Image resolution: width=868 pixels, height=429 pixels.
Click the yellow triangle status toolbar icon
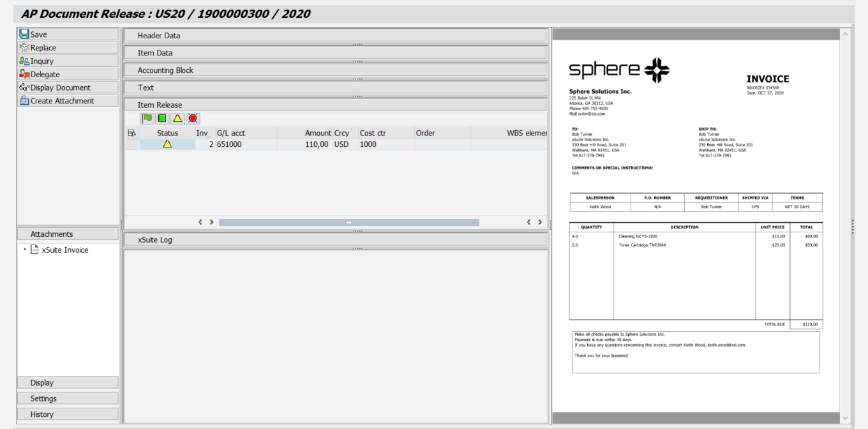pos(177,119)
